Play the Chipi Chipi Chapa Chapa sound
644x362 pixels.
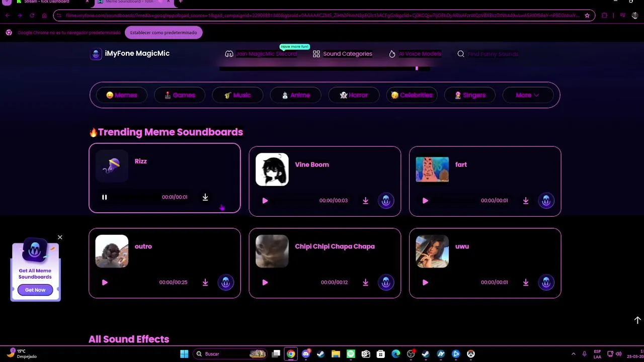pos(265,283)
